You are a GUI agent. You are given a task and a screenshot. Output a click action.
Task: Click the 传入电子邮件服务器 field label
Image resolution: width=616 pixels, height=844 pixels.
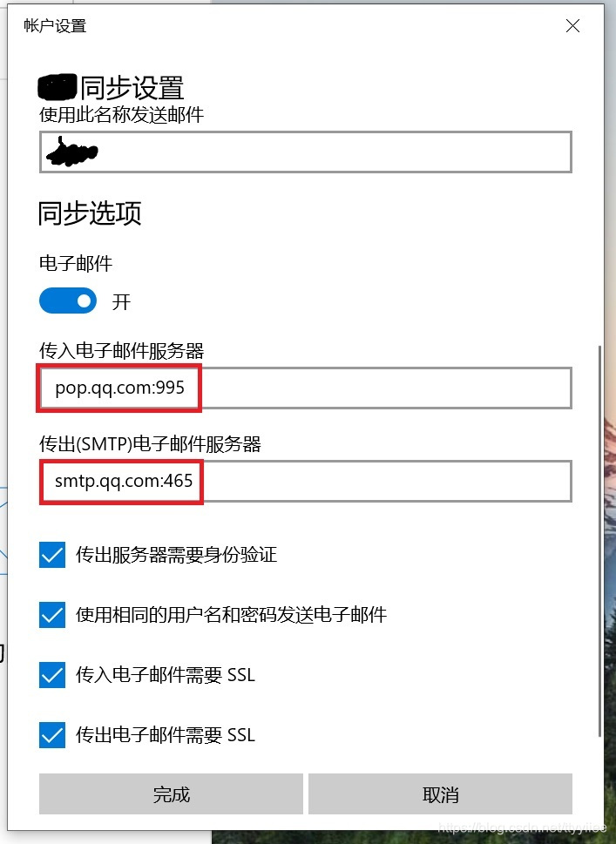tap(122, 351)
